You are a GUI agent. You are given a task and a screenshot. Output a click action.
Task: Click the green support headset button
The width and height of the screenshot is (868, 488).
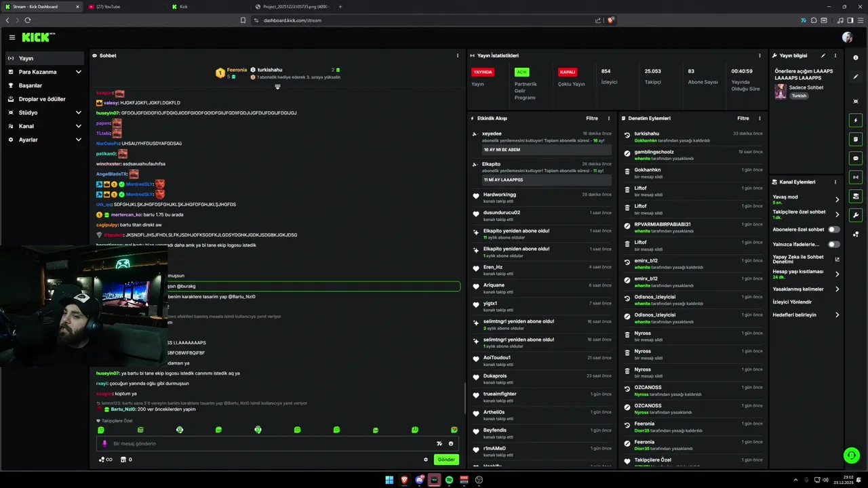coord(851,455)
